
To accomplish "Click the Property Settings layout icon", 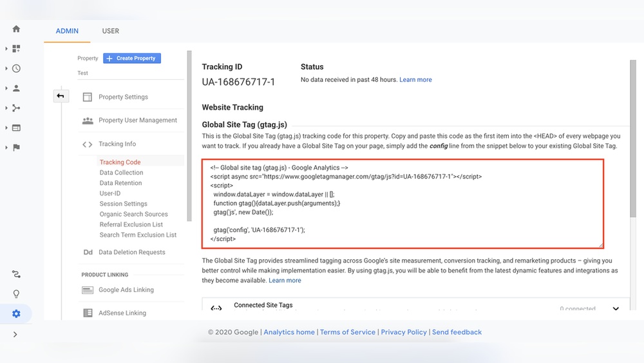I will [88, 97].
